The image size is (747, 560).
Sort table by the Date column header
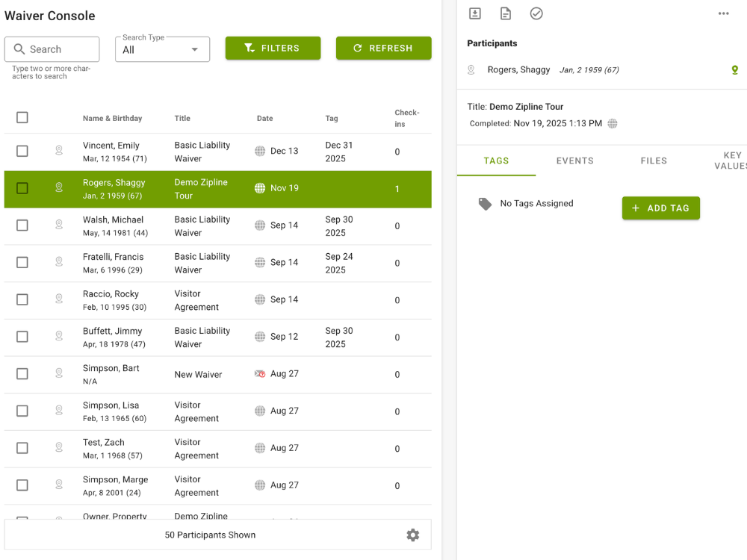point(264,118)
